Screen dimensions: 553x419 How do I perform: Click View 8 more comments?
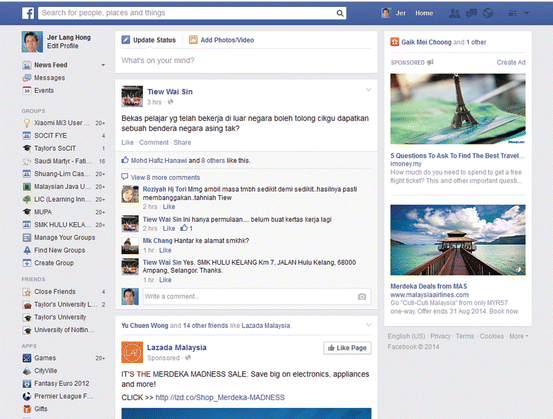pos(165,177)
